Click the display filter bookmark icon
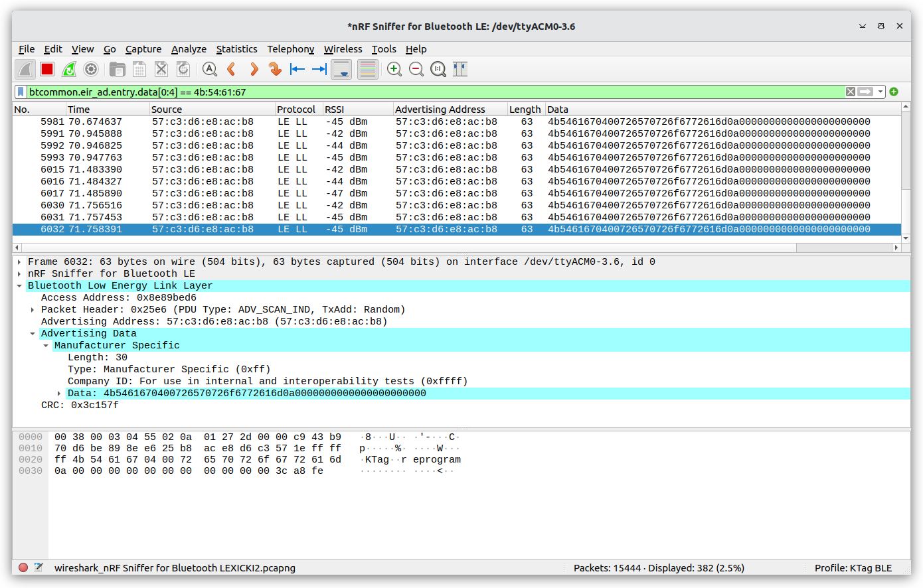 click(21, 92)
